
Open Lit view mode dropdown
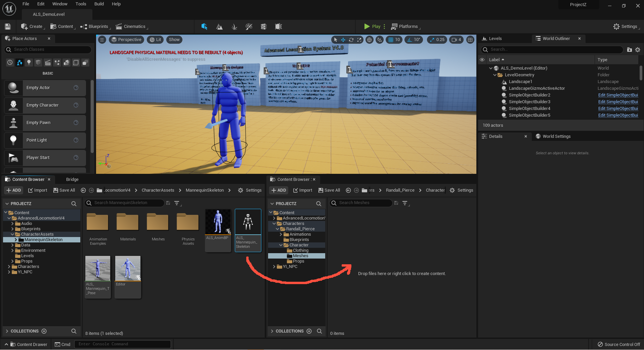[155, 40]
